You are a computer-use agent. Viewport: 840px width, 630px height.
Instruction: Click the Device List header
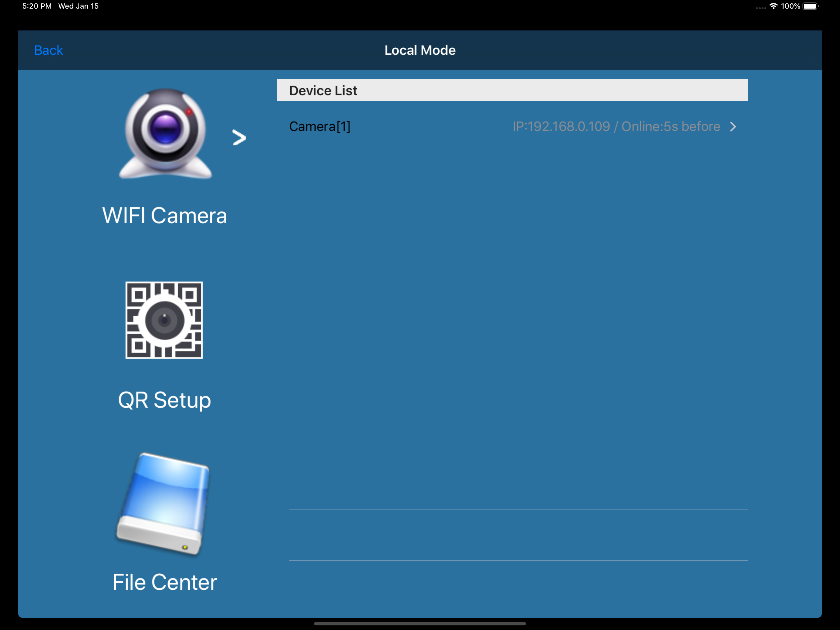512,90
